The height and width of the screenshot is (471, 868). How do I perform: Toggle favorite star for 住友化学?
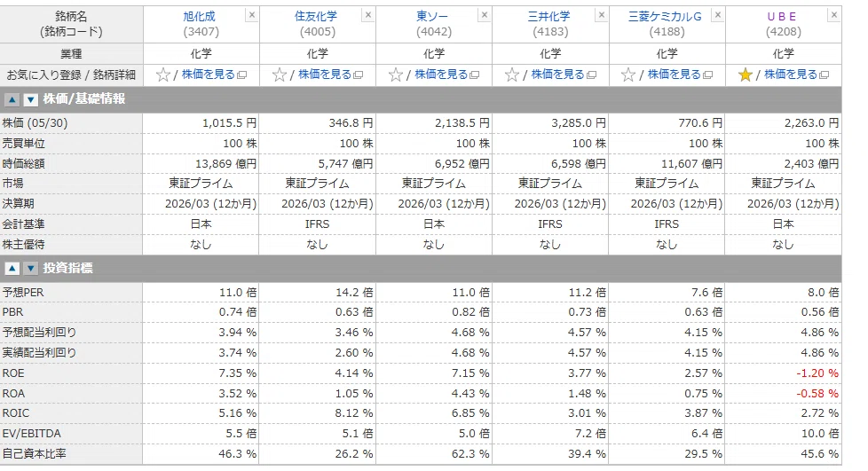tap(279, 75)
